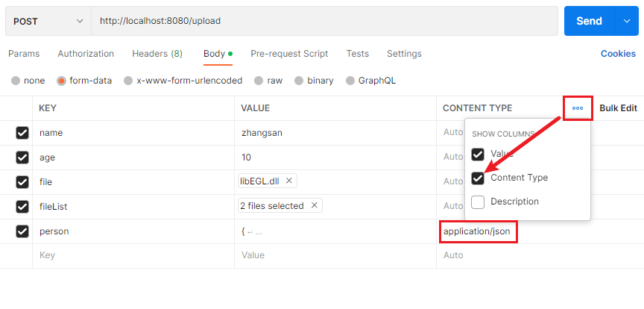
Task: Click the Send button
Action: pyautogui.click(x=588, y=21)
